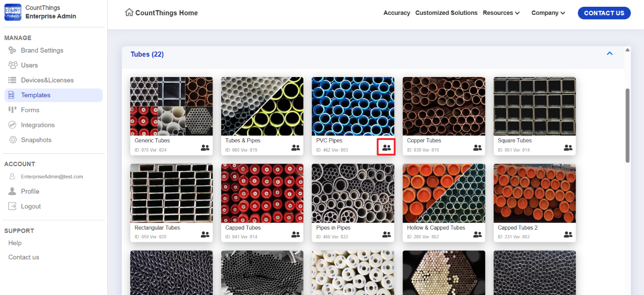The height and width of the screenshot is (295, 644).
Task: Click the home icon beside CountThings Home
Action: pyautogui.click(x=129, y=13)
